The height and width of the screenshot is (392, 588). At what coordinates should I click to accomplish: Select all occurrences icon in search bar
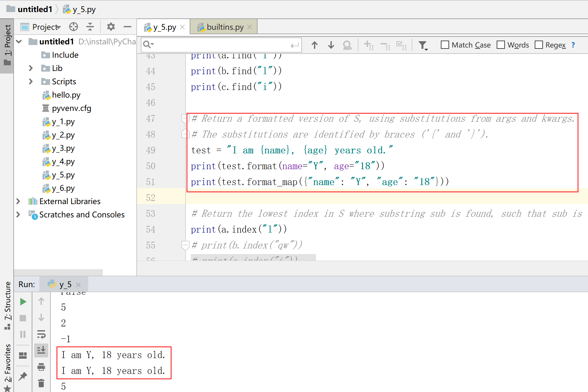[402, 45]
